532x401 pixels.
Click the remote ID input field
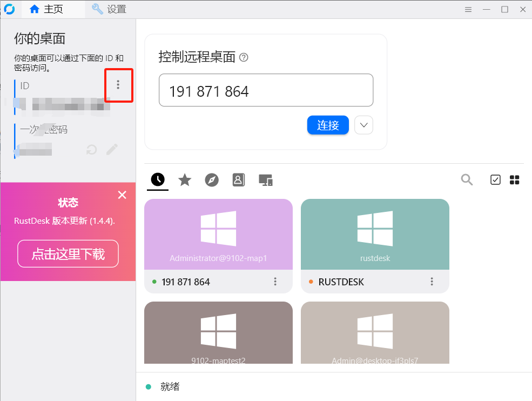tap(266, 90)
